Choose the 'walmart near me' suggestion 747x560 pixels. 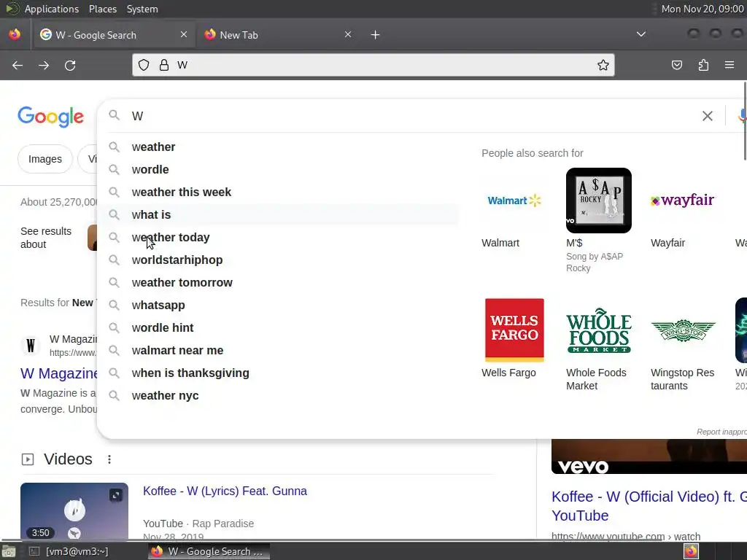pyautogui.click(x=278, y=351)
